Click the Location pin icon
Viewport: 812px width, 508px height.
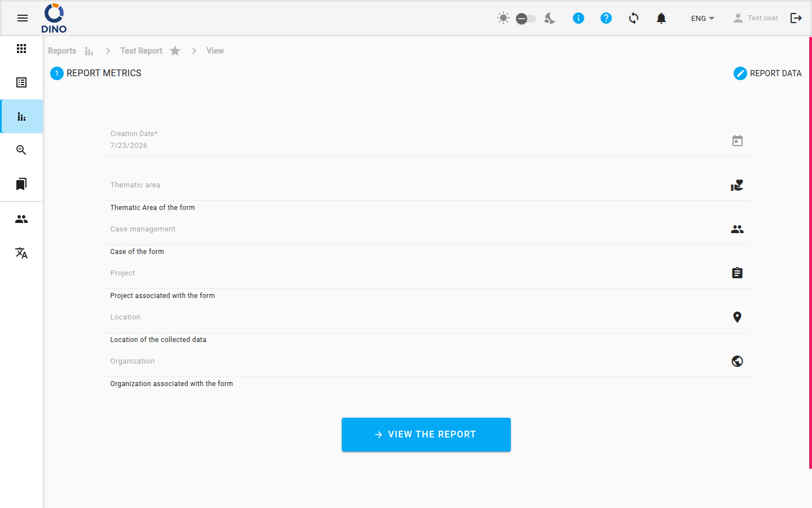pos(737,317)
